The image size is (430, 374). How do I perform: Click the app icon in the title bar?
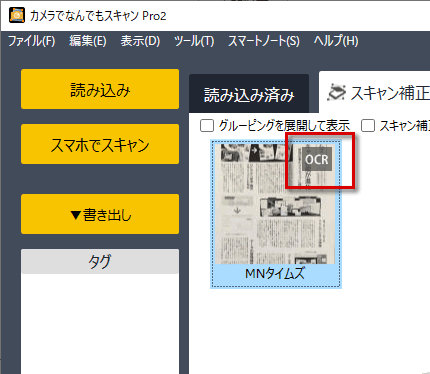point(17,15)
